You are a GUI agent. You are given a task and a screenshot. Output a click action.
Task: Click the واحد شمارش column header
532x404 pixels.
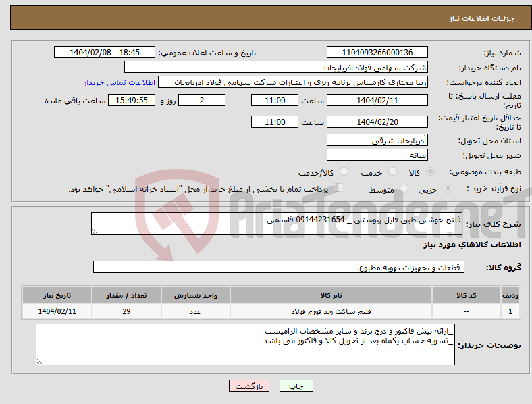pyautogui.click(x=196, y=295)
